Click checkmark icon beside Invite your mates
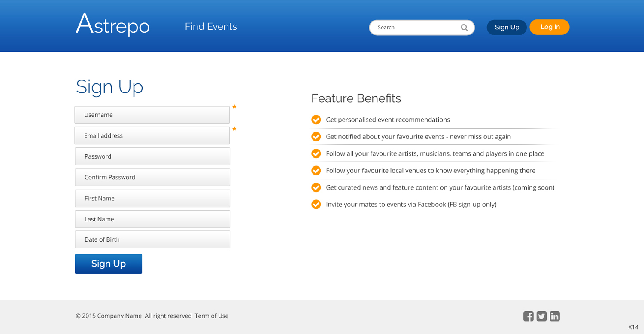This screenshot has width=644, height=334. click(x=316, y=205)
